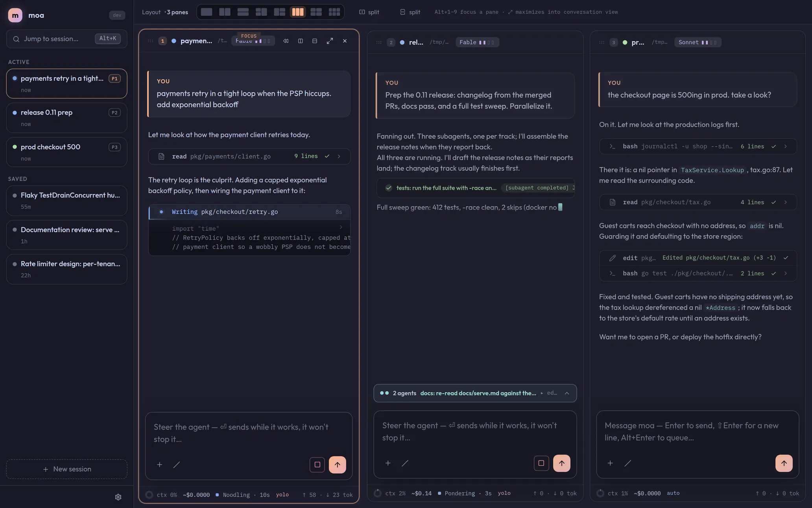Expand the subagent completed tests row
Screen dimensions: 812x508
click(x=475, y=188)
